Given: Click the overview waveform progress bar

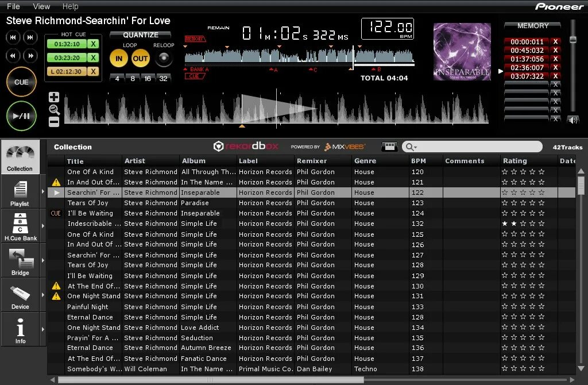Looking at the screenshot, I should click(300, 66).
